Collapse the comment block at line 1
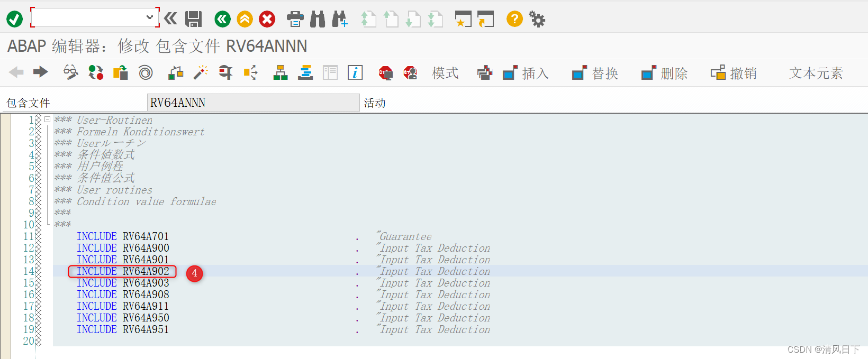Screen dimensions: 868x359 point(47,119)
